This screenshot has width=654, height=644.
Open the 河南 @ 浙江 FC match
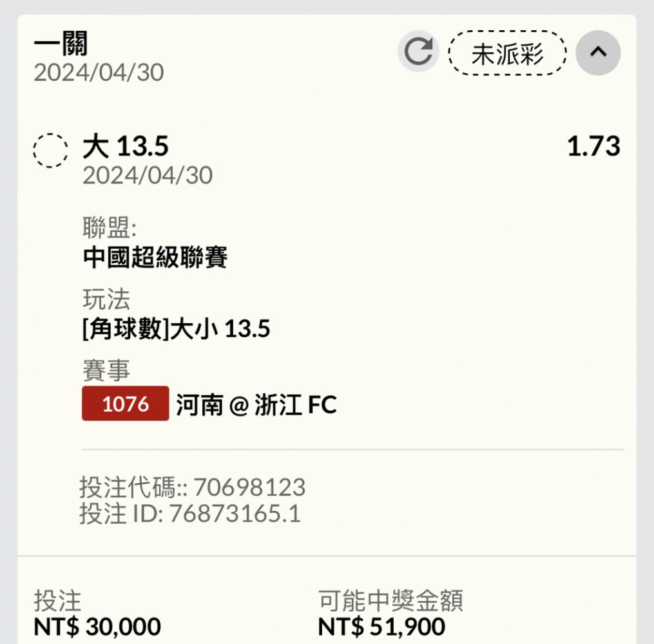[256, 404]
